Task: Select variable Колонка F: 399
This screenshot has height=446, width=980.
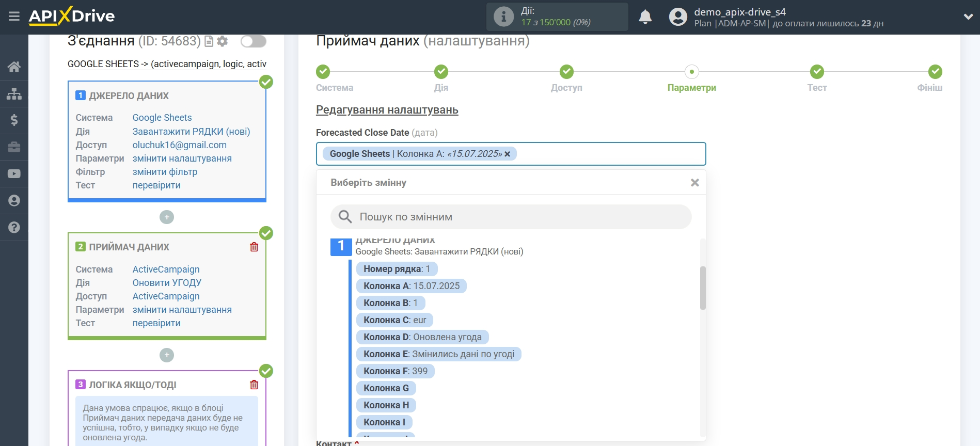Action: click(x=396, y=371)
